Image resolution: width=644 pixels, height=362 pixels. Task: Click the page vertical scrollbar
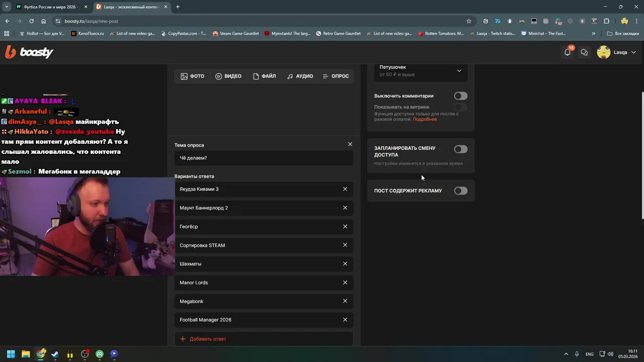tap(642, 155)
